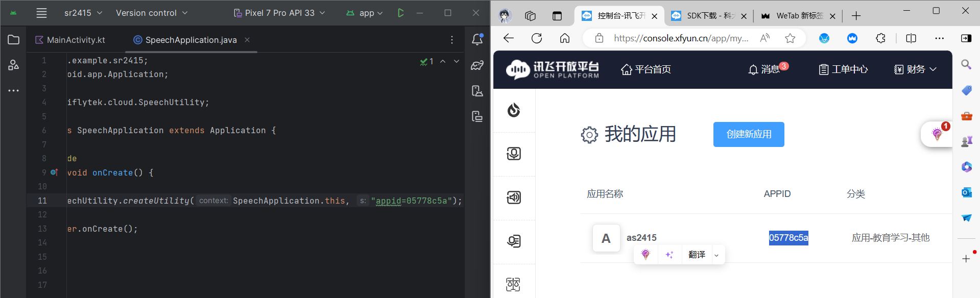Open Edge settings and more menu
Screen dimensions: 980x298
tap(939, 38)
